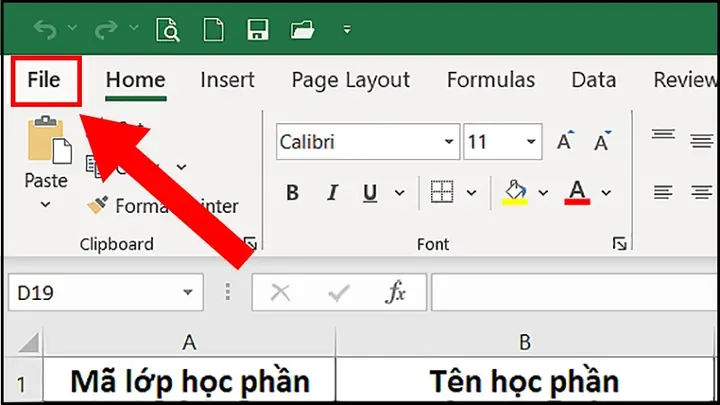720x405 pixels.
Task: Open the Undo history dropdown arrow
Action: pyautogui.click(x=73, y=28)
